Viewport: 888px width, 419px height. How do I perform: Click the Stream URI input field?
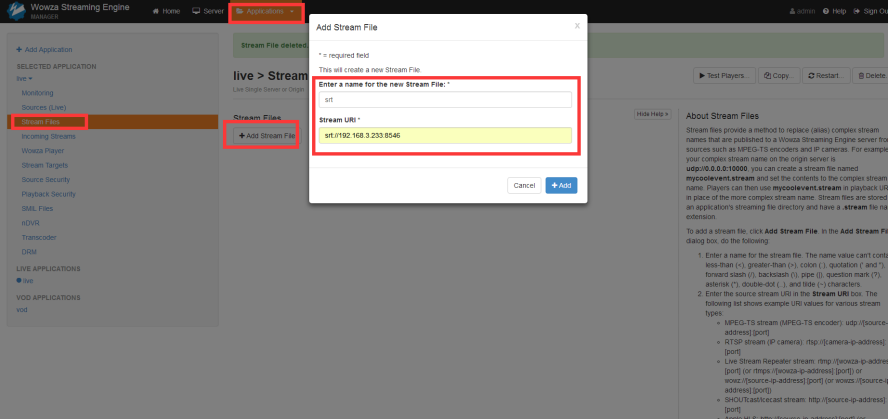tap(445, 135)
